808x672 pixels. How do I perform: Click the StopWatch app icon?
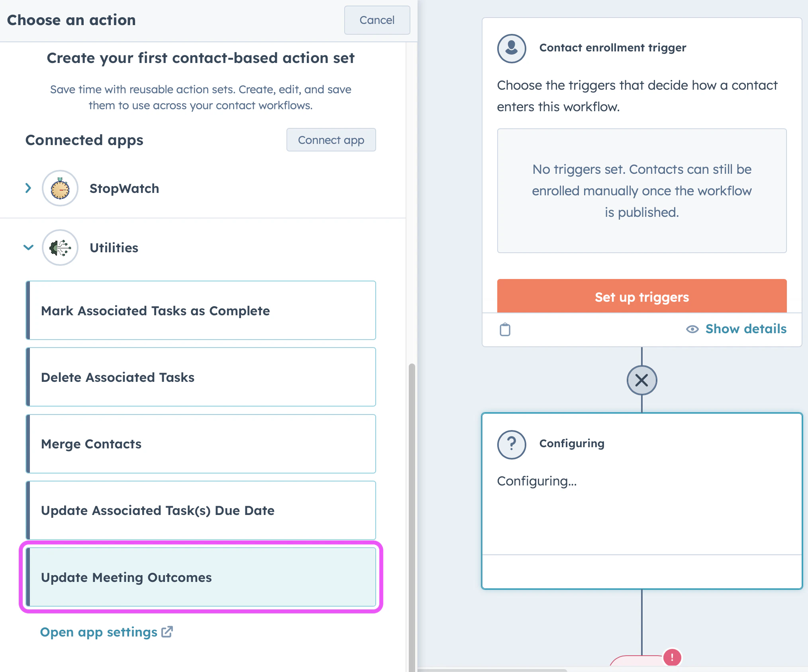pyautogui.click(x=60, y=188)
